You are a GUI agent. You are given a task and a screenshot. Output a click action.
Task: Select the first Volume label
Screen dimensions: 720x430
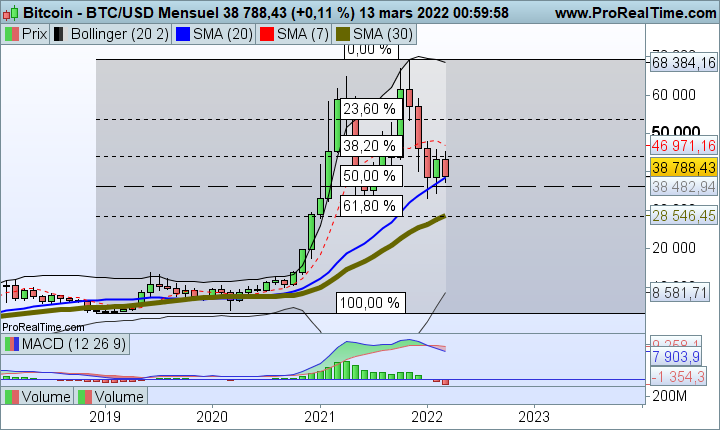(x=46, y=396)
